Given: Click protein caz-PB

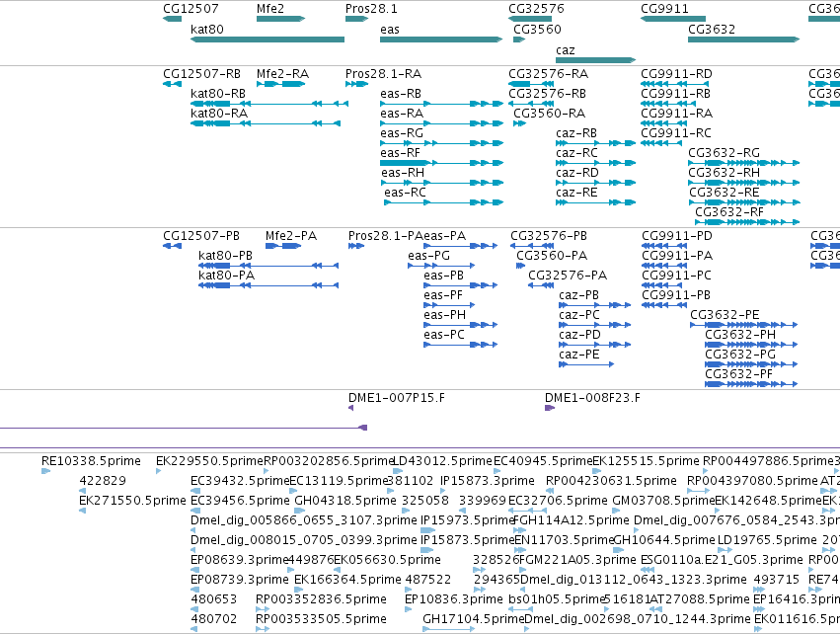Looking at the screenshot, I should coord(579,296).
